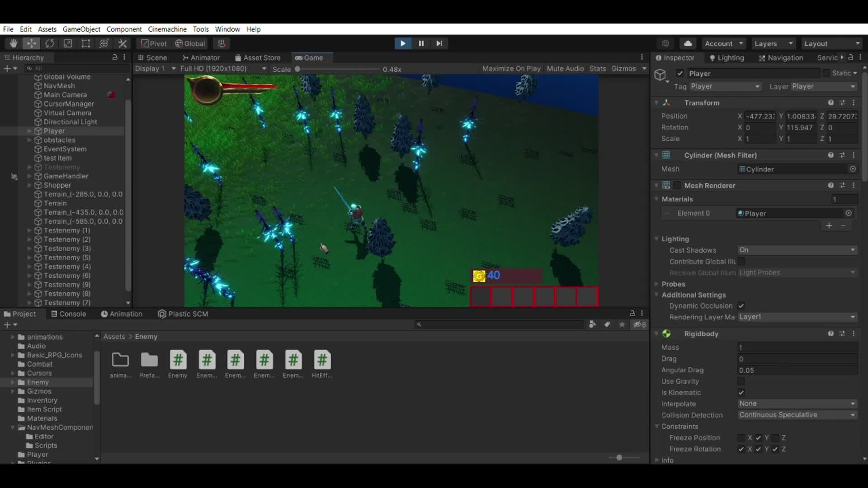Switch to the Scene tab
The height and width of the screenshot is (488, 868).
click(152, 57)
